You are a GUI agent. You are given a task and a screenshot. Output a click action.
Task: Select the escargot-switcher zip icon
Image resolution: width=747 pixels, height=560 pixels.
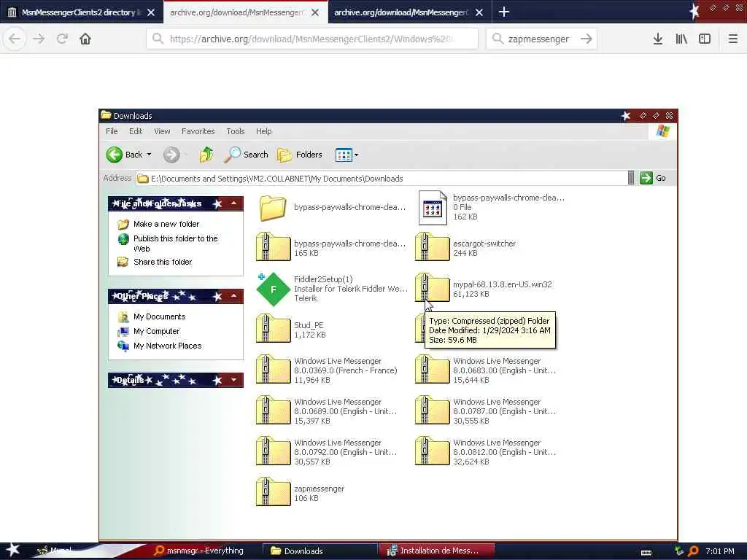432,246
